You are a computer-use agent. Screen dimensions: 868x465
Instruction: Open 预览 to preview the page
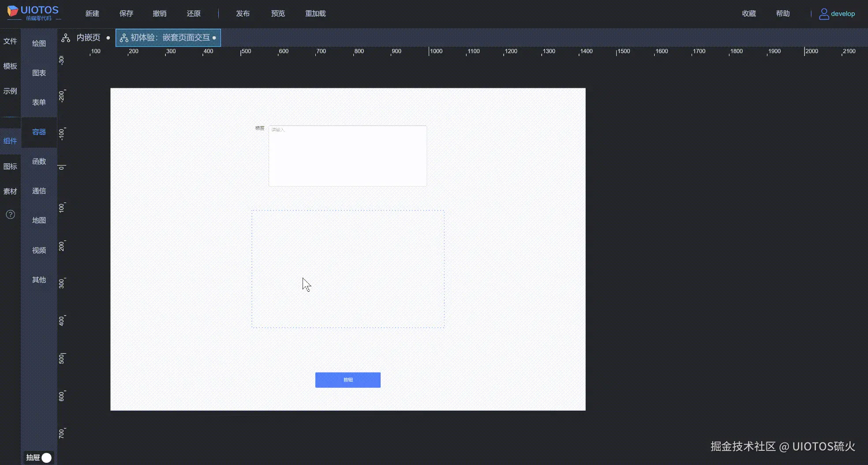[x=277, y=13]
